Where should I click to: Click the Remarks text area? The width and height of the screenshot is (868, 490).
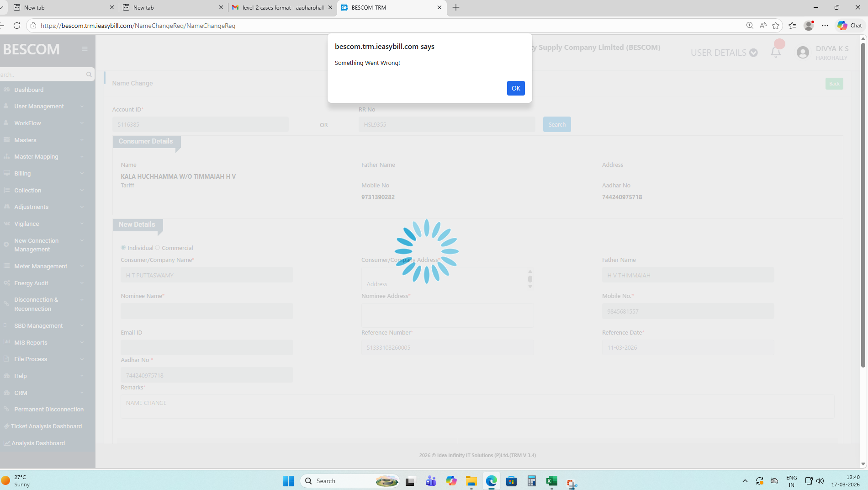(477, 406)
